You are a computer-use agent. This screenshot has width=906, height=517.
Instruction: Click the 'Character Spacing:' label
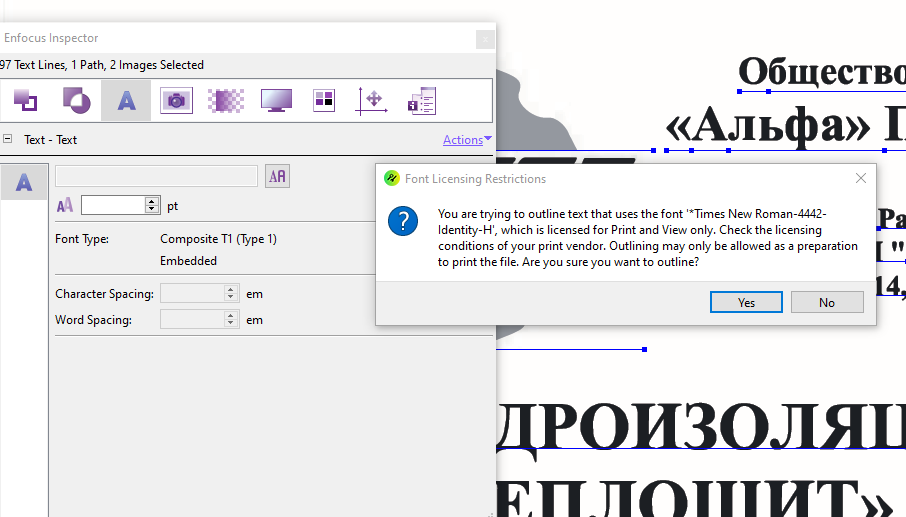(x=105, y=293)
